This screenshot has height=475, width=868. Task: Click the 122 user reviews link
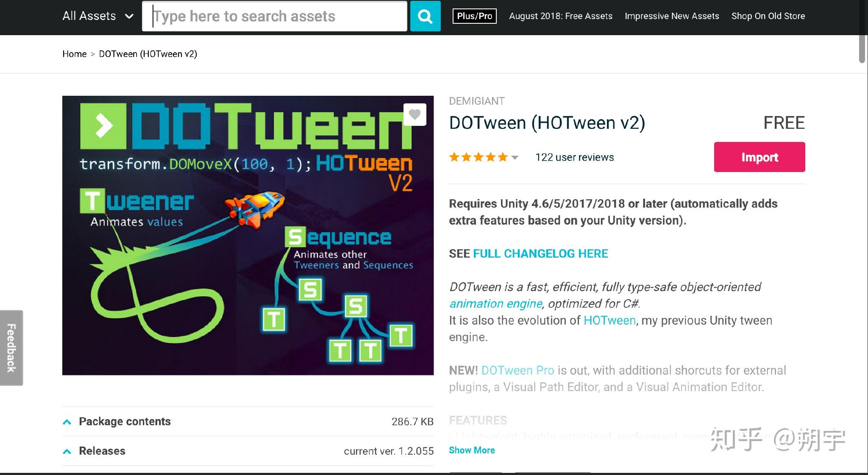(x=574, y=157)
